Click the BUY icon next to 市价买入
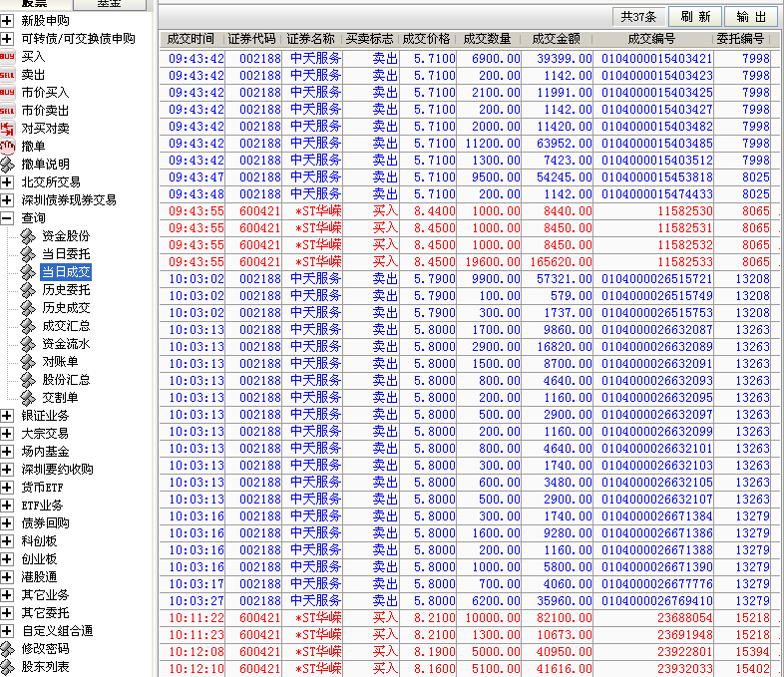This screenshot has width=784, height=677. [7, 93]
